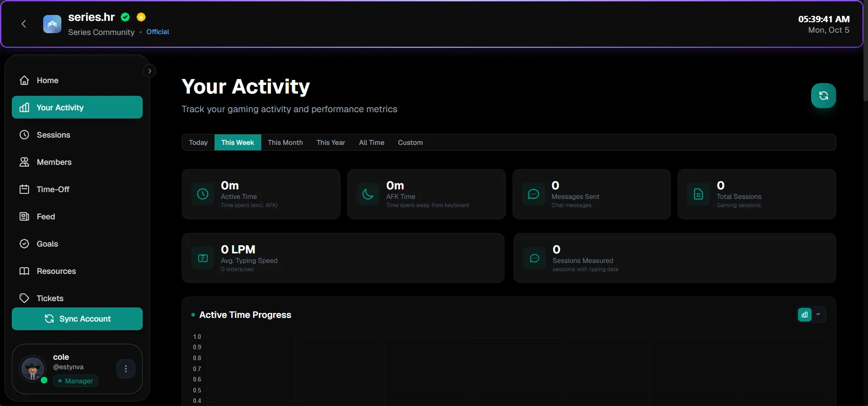Click the AFK Time moon icon
The width and height of the screenshot is (868, 406).
tap(368, 194)
